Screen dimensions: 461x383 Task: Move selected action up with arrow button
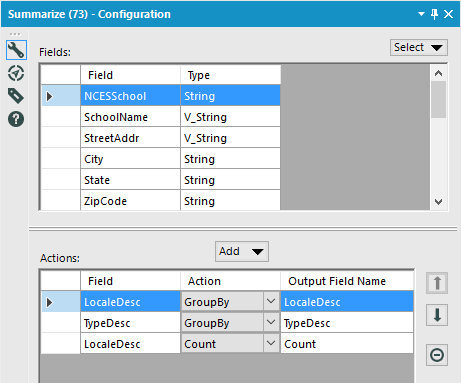[437, 283]
